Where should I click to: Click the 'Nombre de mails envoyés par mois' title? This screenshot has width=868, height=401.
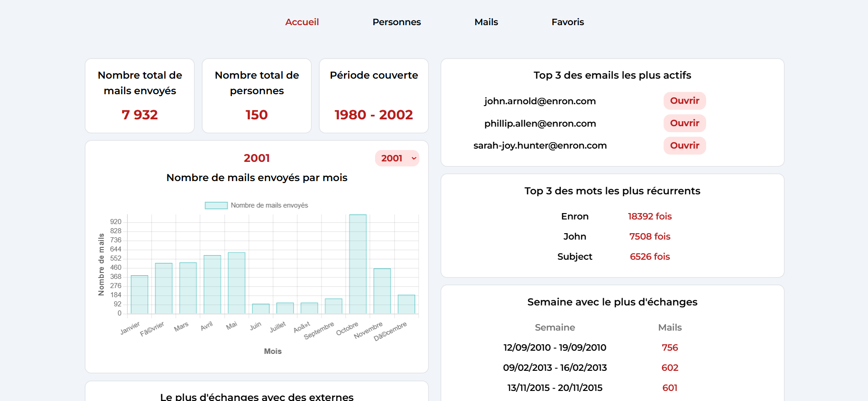(x=257, y=177)
